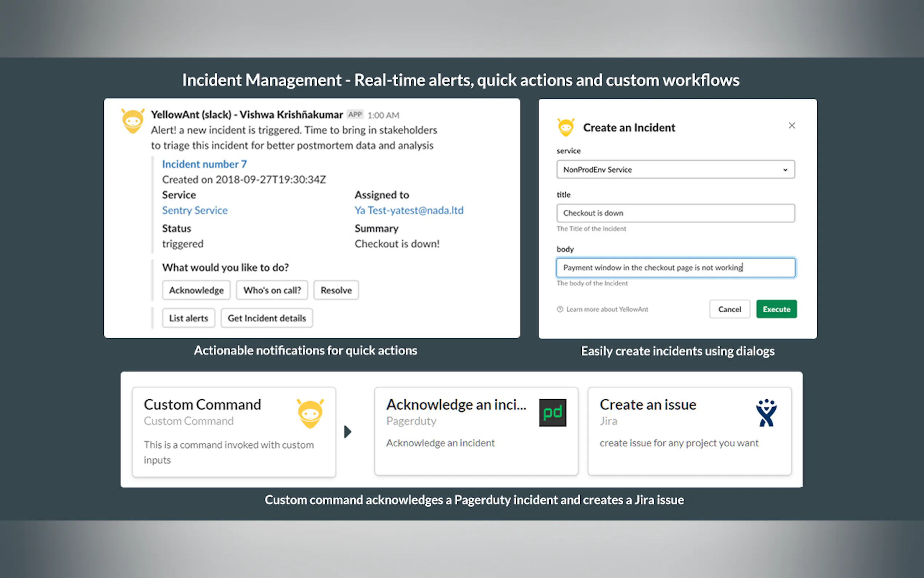Click the Pagerduty pd logo icon
Screen dimensions: 924x578
click(552, 413)
